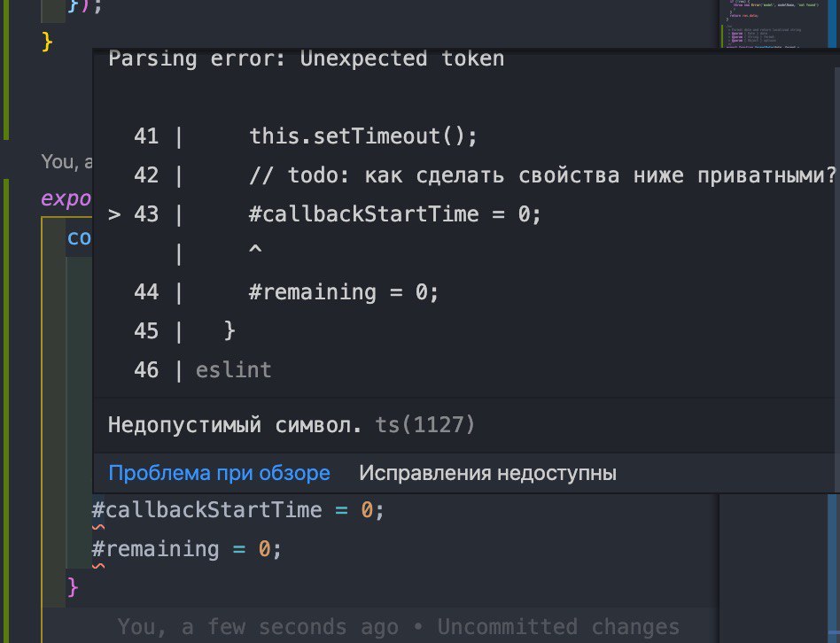
Task: Click the purple 'expo' keyword in editor
Action: (x=67, y=198)
